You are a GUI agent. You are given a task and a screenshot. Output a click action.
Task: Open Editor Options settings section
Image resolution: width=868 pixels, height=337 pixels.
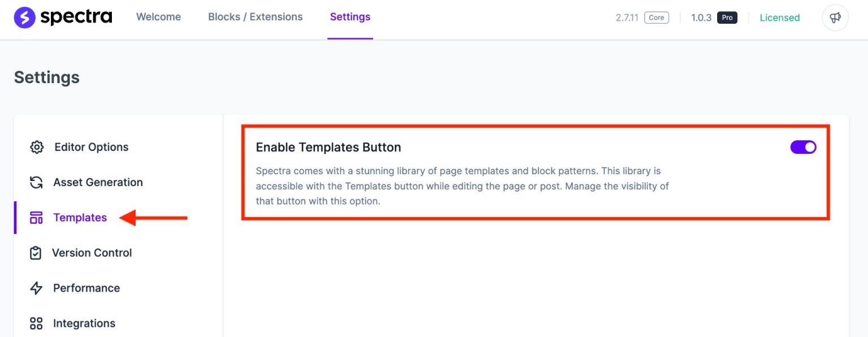[91, 147]
